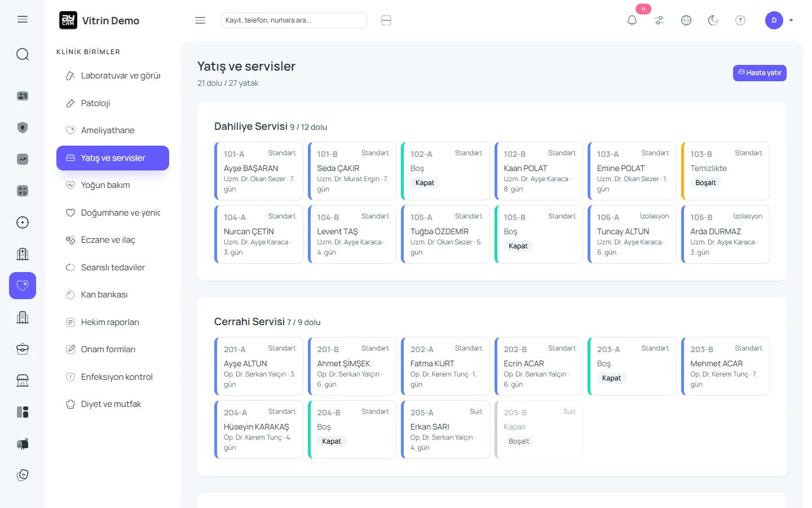This screenshot has height=508, width=812.
Task: Go to Patoloji in the sidebar
Action: (x=113, y=103)
